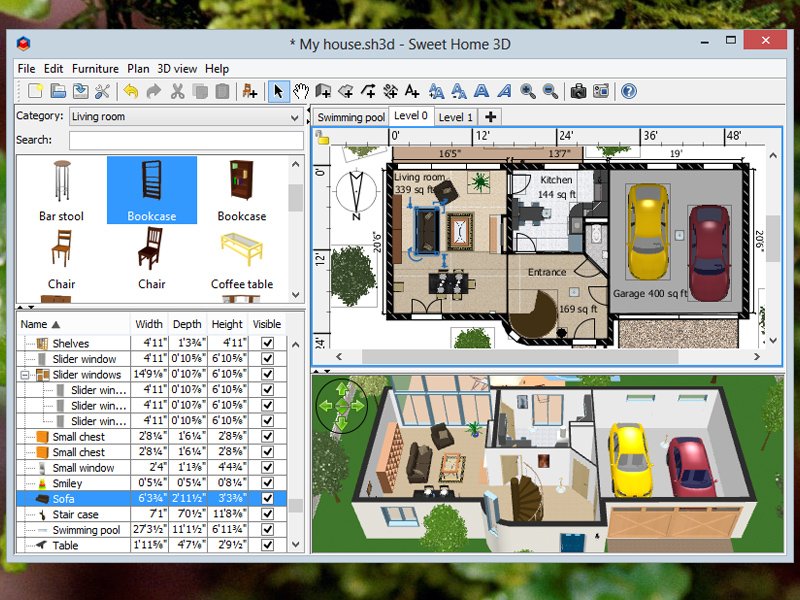Click the furniture list vertical scrollbar thumb

coord(295,505)
